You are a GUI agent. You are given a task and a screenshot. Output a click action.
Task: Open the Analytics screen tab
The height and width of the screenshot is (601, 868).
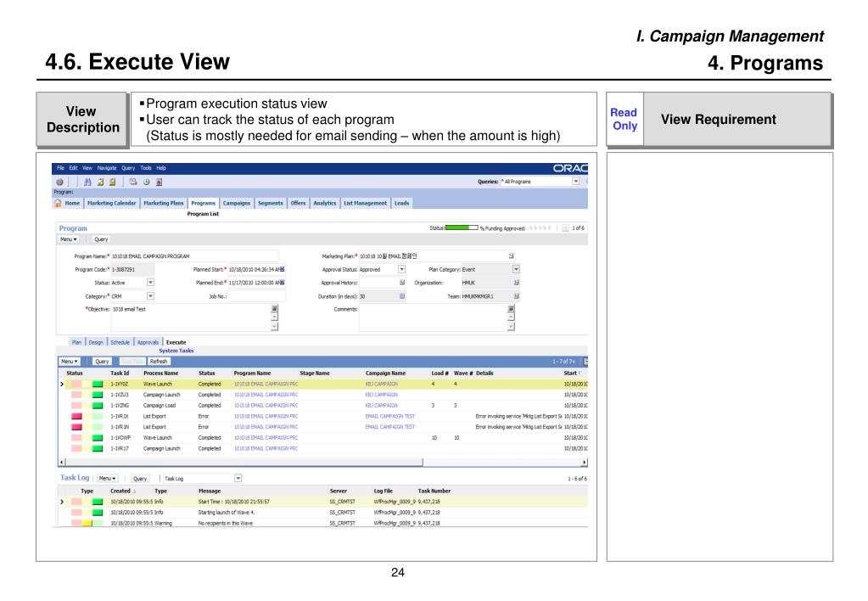click(x=324, y=203)
